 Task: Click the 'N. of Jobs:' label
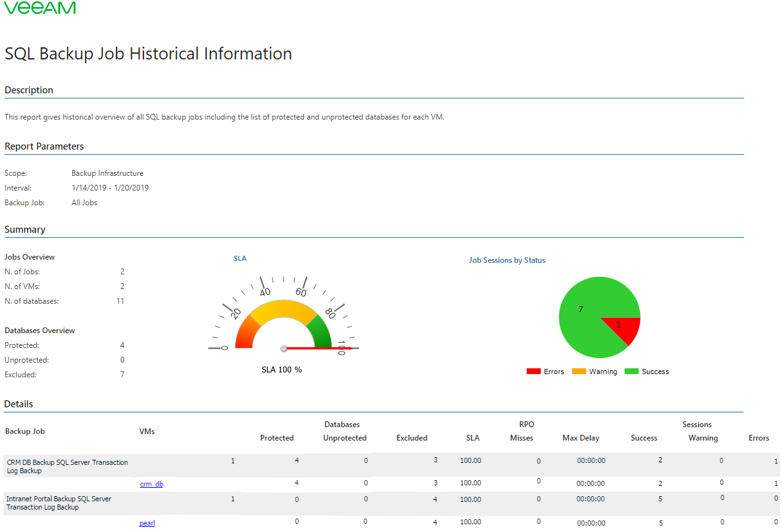click(22, 272)
